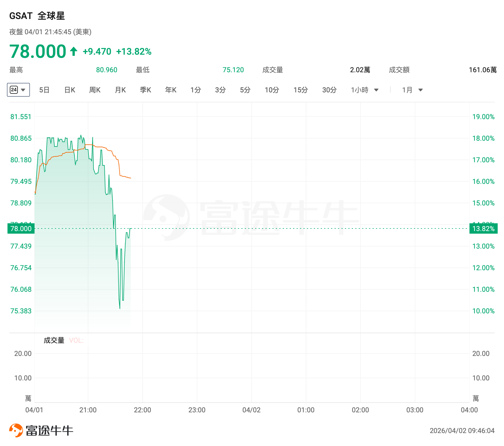Click the 成交量 volume indicator label
Image resolution: width=504 pixels, height=446 pixels.
pyautogui.click(x=54, y=340)
